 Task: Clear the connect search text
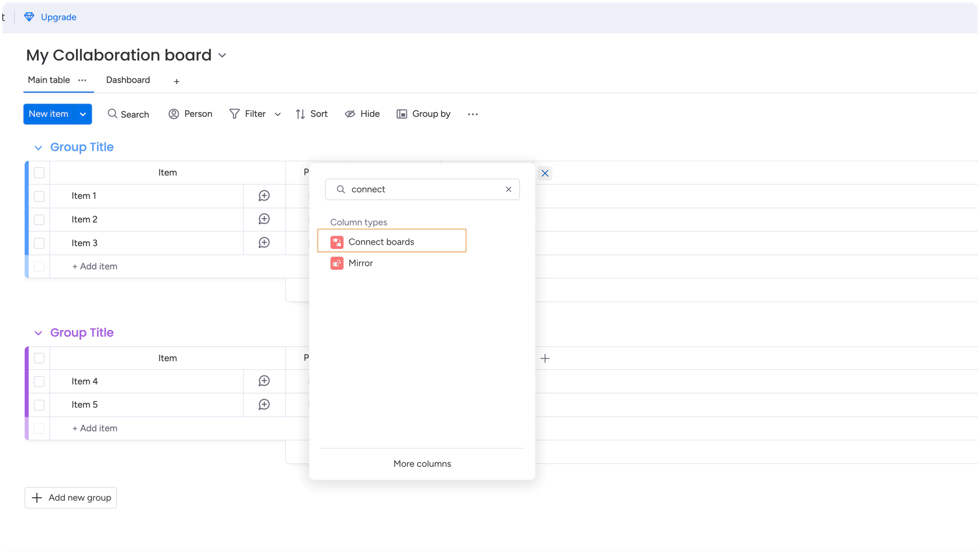pyautogui.click(x=508, y=189)
